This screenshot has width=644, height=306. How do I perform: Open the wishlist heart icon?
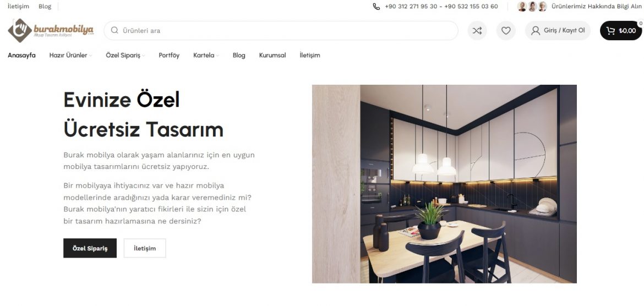(506, 30)
